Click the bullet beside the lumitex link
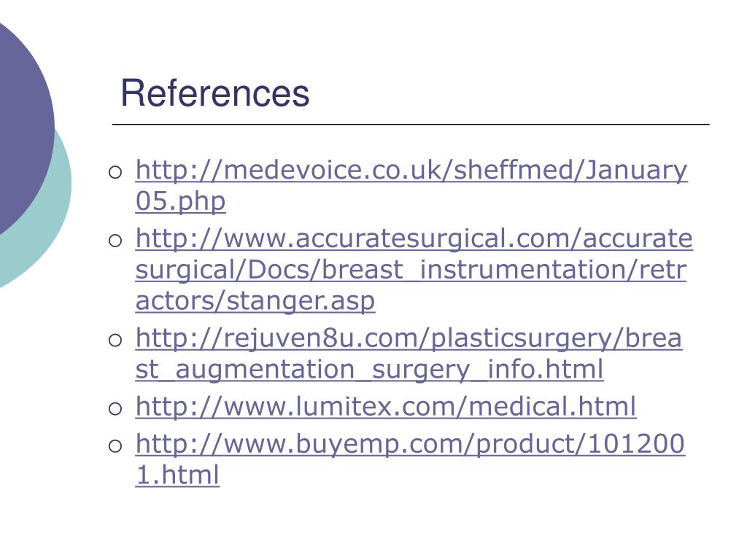This screenshot has width=747, height=560. click(115, 408)
